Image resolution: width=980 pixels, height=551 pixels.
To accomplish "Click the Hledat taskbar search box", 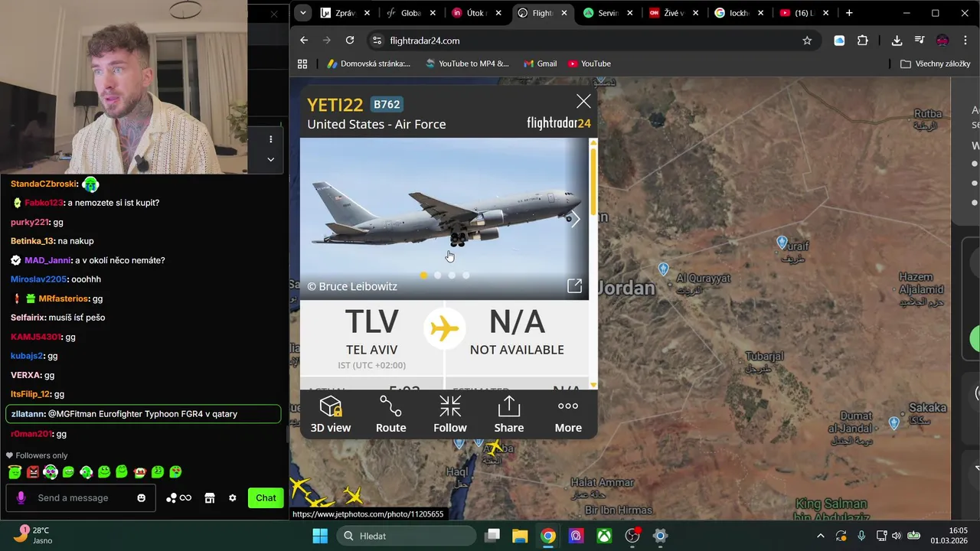I will (x=407, y=536).
